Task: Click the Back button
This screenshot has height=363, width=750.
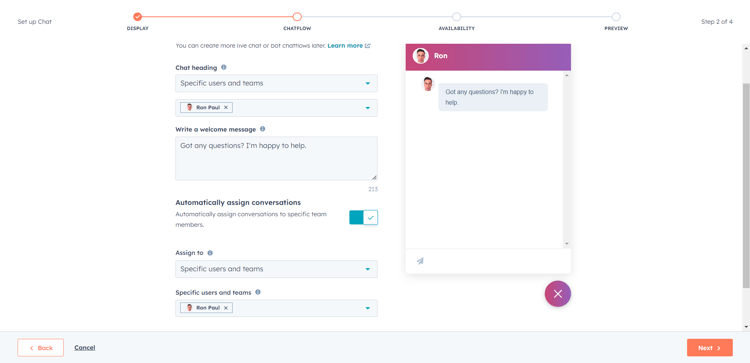Action: click(41, 348)
